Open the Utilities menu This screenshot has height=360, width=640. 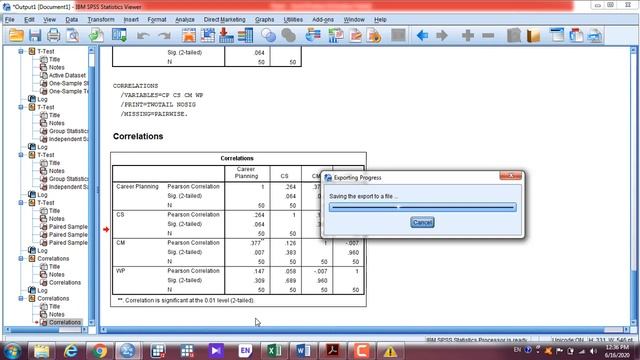click(293, 20)
